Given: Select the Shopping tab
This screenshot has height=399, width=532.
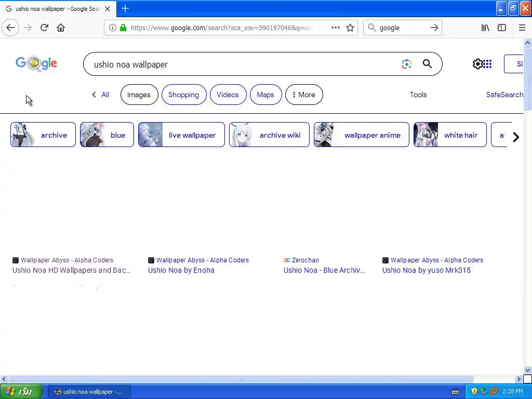Looking at the screenshot, I should [184, 95].
